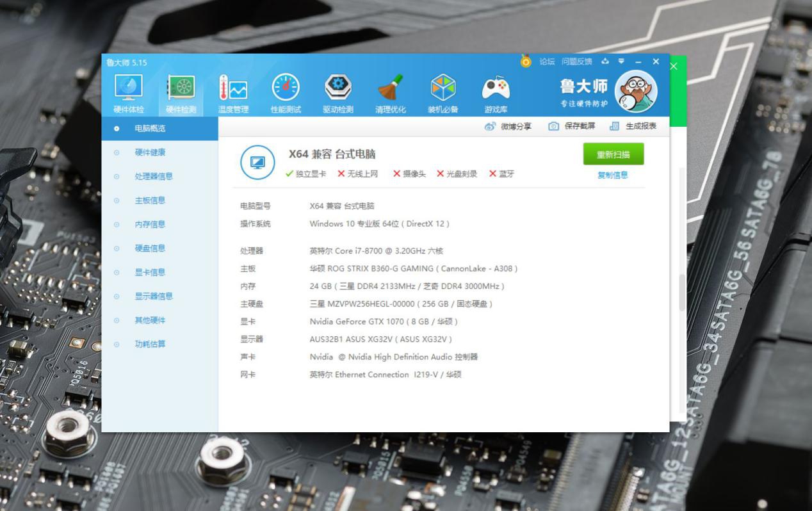Click the green 重新扫描 rescan button
The height and width of the screenshot is (511, 812).
(613, 154)
